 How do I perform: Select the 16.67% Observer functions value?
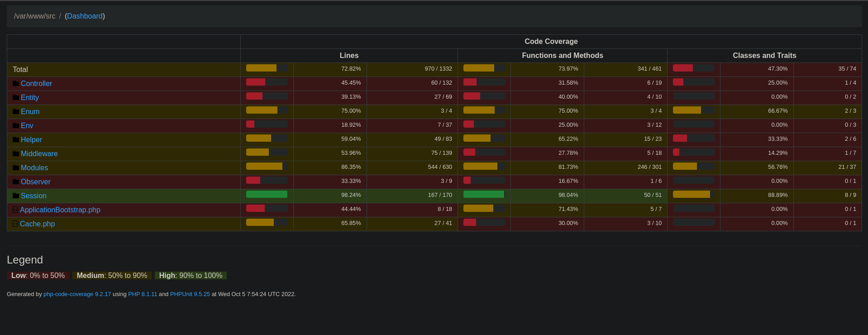[x=568, y=181]
